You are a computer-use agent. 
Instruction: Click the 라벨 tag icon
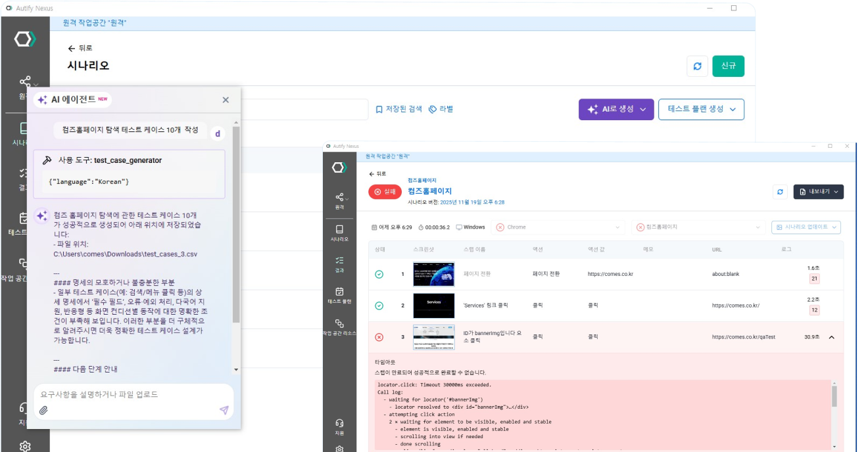[441, 109]
